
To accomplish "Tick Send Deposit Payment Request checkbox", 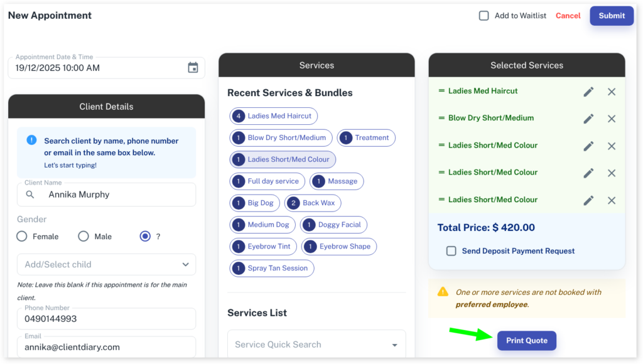I will (x=451, y=251).
